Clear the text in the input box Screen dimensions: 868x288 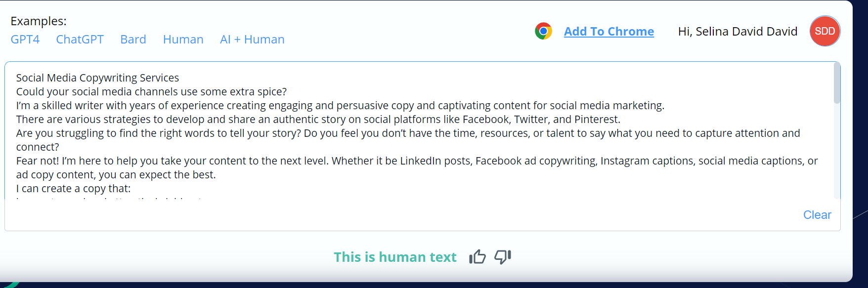pyautogui.click(x=817, y=215)
